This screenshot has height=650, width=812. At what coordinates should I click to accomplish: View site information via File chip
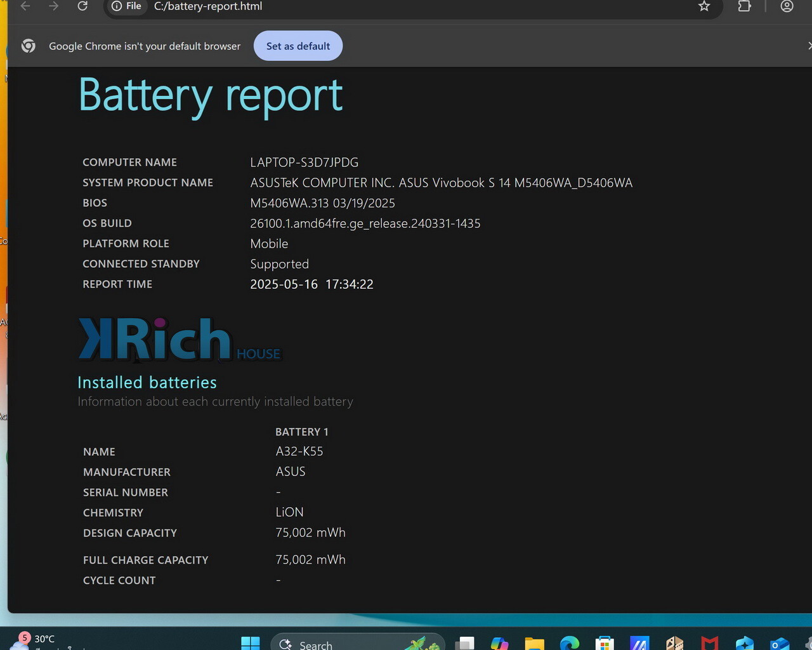coord(126,6)
